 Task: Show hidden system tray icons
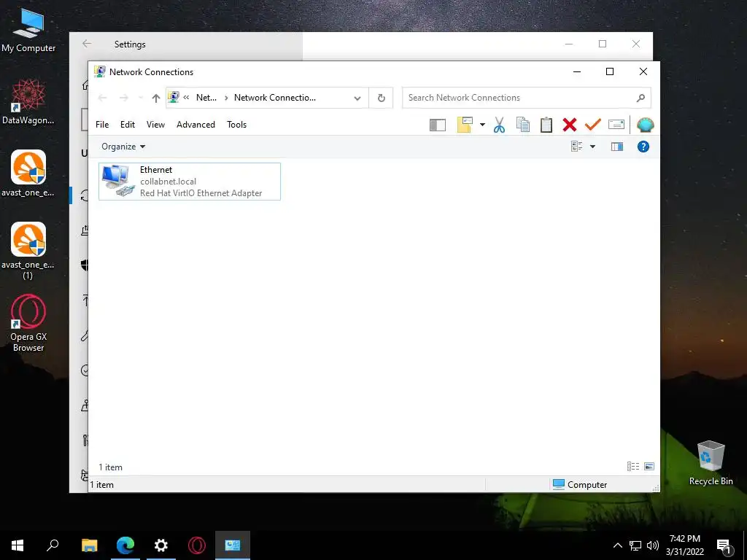pos(617,545)
